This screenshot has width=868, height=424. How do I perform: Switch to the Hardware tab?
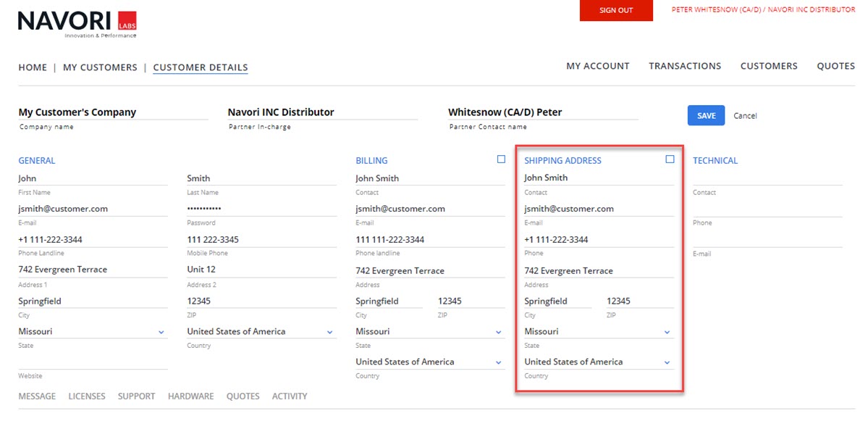pyautogui.click(x=190, y=396)
